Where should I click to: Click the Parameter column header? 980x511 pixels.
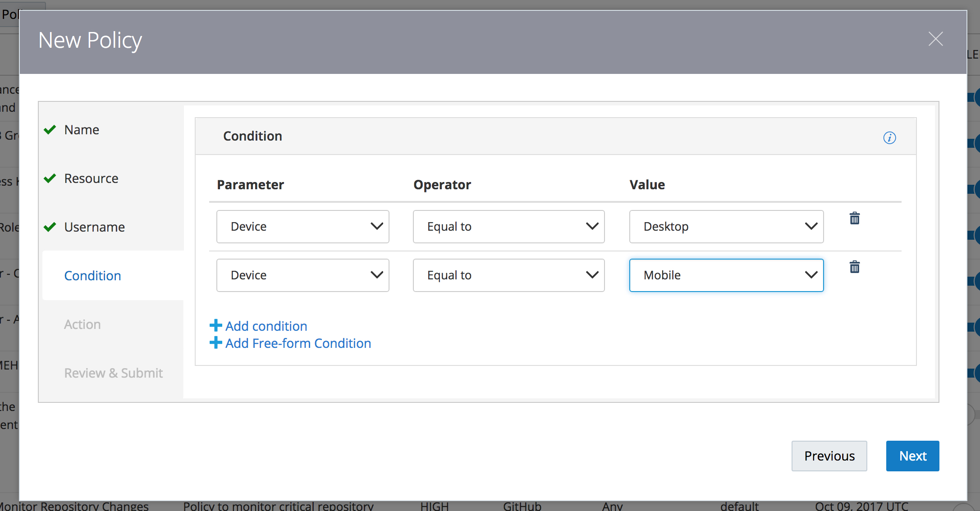click(250, 185)
